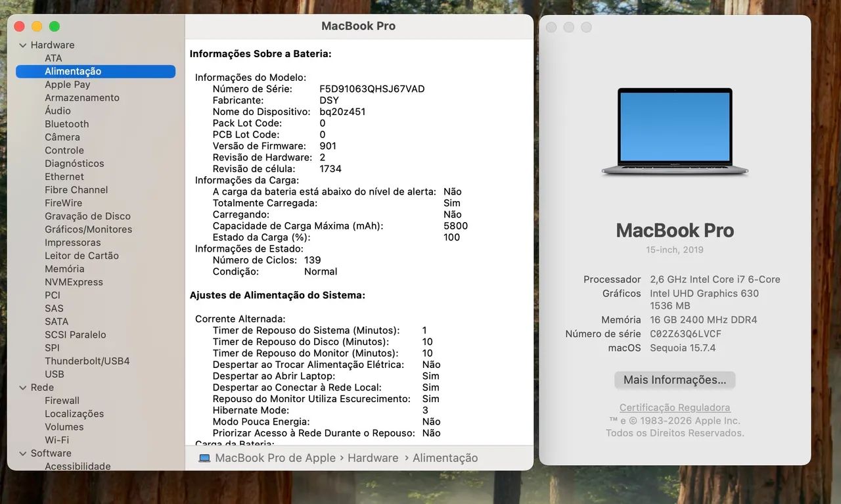The width and height of the screenshot is (841, 504).
Task: Select Apple Pay in the sidebar
Action: click(x=68, y=84)
